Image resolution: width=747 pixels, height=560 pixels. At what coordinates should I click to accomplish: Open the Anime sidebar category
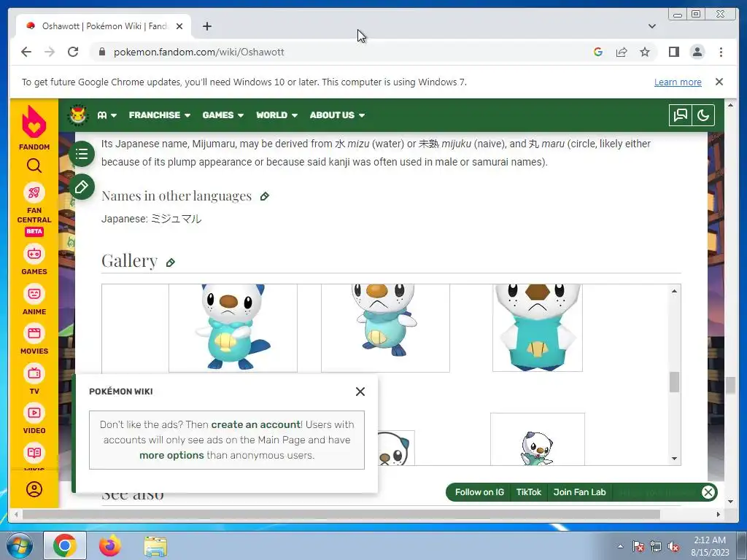point(34,300)
